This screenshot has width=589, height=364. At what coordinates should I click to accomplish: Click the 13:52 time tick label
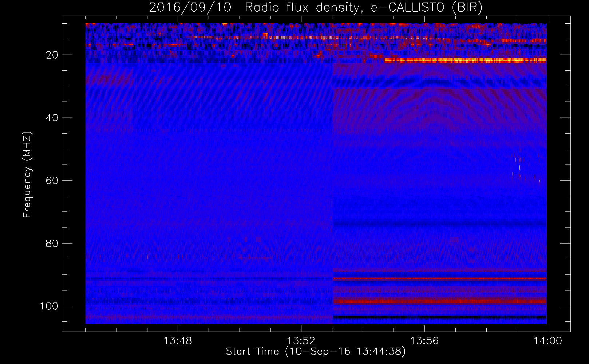(x=301, y=341)
